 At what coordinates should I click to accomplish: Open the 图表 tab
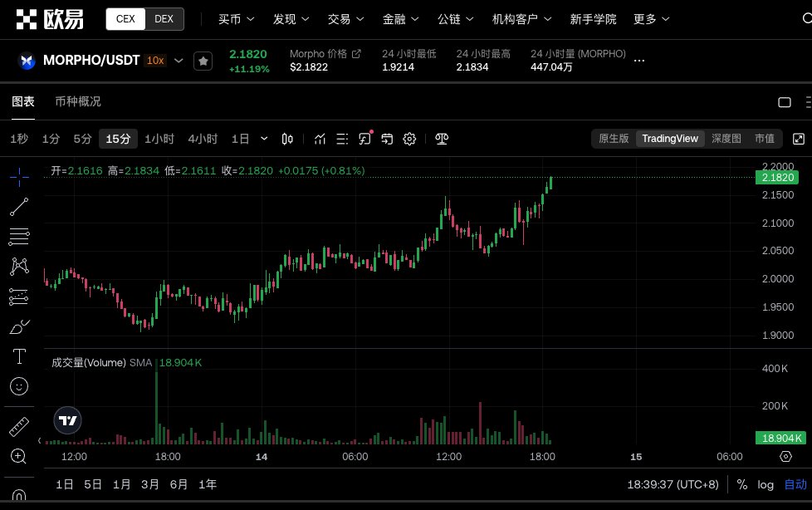click(x=23, y=101)
